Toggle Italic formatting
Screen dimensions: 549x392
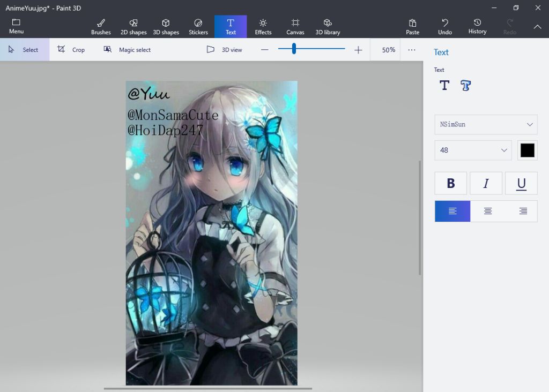point(486,183)
